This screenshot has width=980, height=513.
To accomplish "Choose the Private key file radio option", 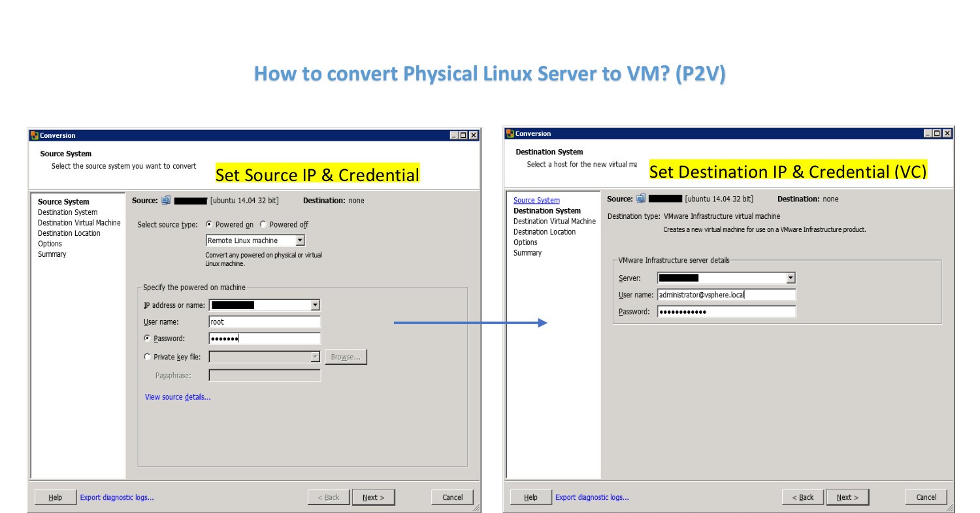I will (x=147, y=357).
